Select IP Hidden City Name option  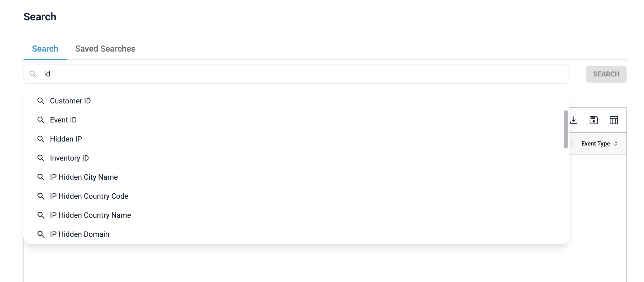[x=84, y=177]
